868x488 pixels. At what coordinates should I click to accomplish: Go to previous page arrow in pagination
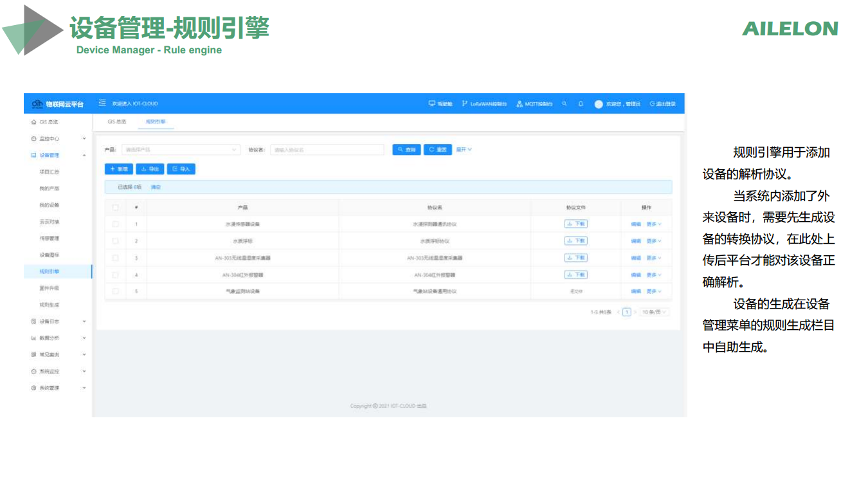[x=618, y=312]
